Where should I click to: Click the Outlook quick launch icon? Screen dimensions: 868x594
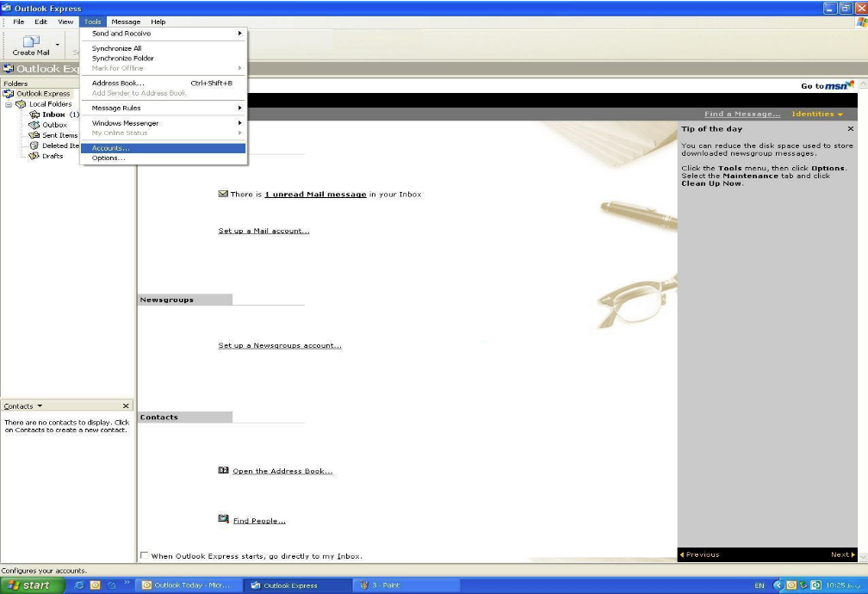pyautogui.click(x=96, y=585)
